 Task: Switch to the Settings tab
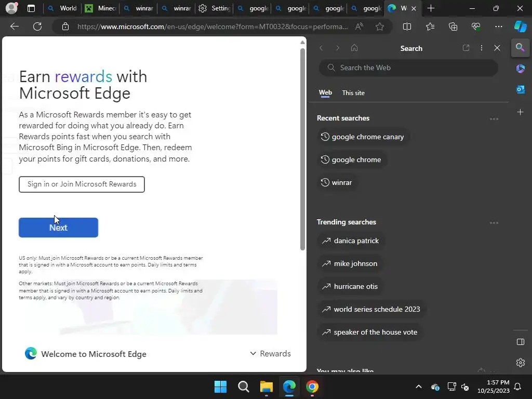(x=215, y=8)
